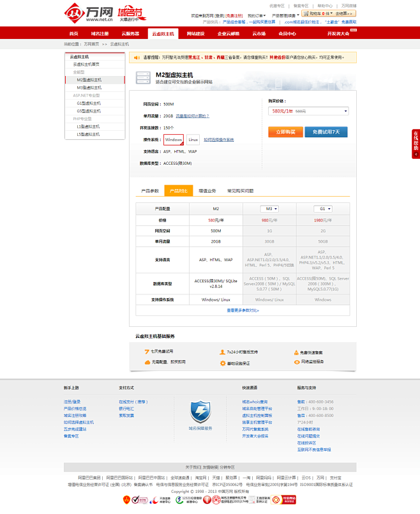Image resolution: width=420 pixels, height=514 pixels.
Task: Switch to the 产品参数 tab
Action: point(150,191)
